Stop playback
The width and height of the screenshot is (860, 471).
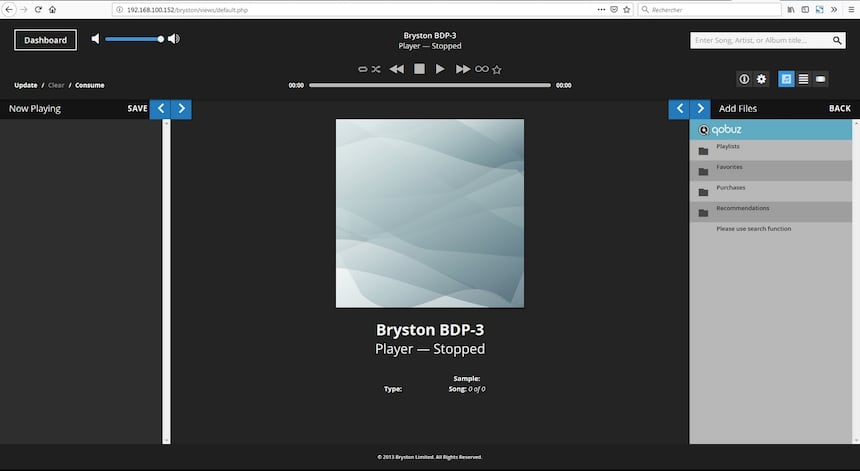click(x=419, y=69)
